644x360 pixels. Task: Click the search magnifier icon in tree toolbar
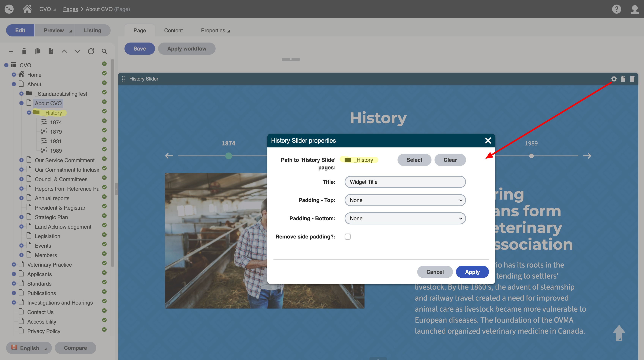coord(104,51)
